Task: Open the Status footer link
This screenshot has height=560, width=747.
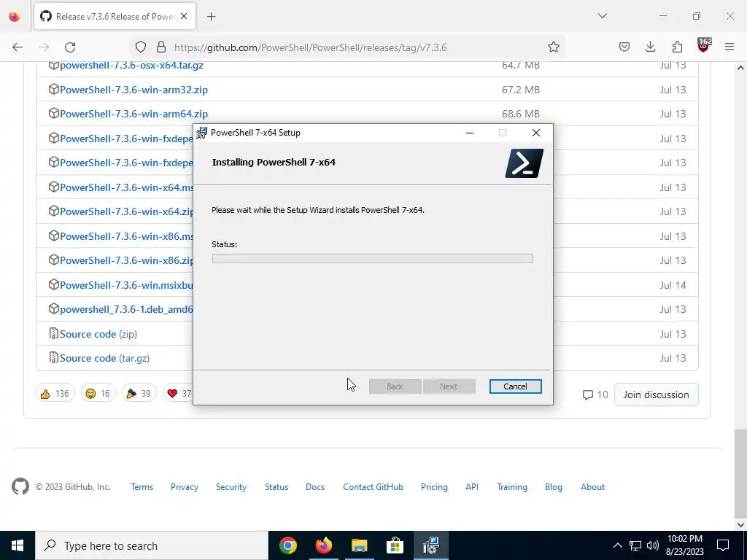Action: pyautogui.click(x=276, y=487)
